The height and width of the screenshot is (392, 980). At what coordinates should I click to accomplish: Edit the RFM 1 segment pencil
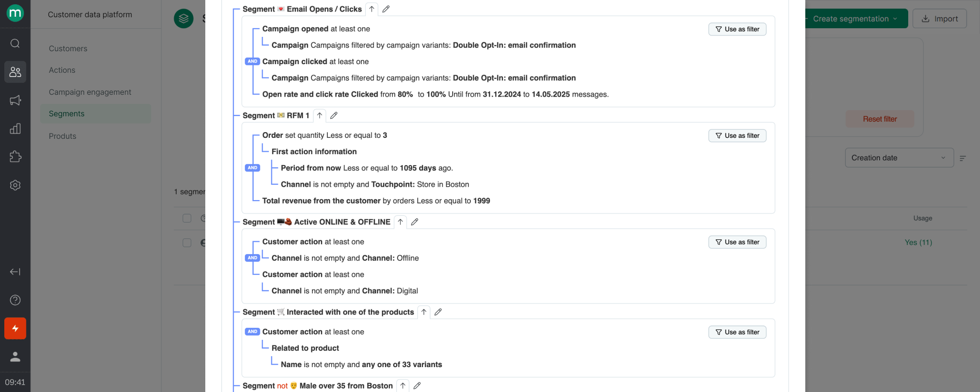[x=334, y=115]
